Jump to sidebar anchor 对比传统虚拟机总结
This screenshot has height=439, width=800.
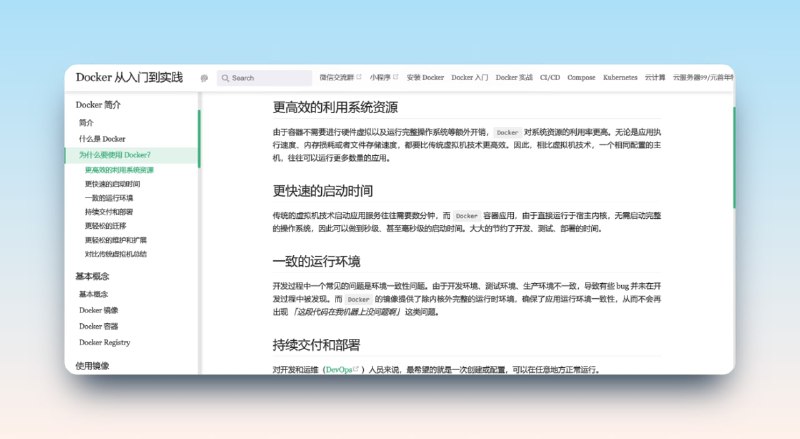pos(116,254)
